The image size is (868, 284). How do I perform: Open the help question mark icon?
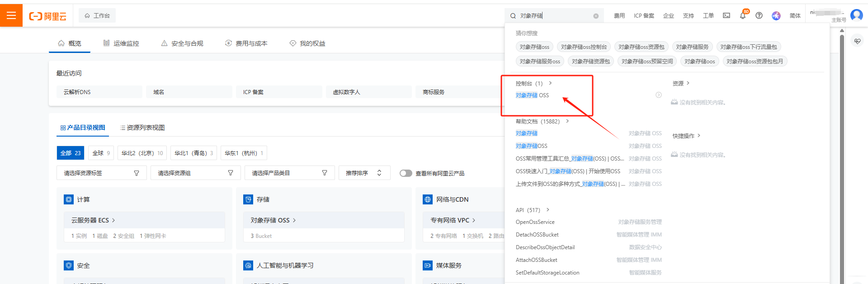point(759,15)
